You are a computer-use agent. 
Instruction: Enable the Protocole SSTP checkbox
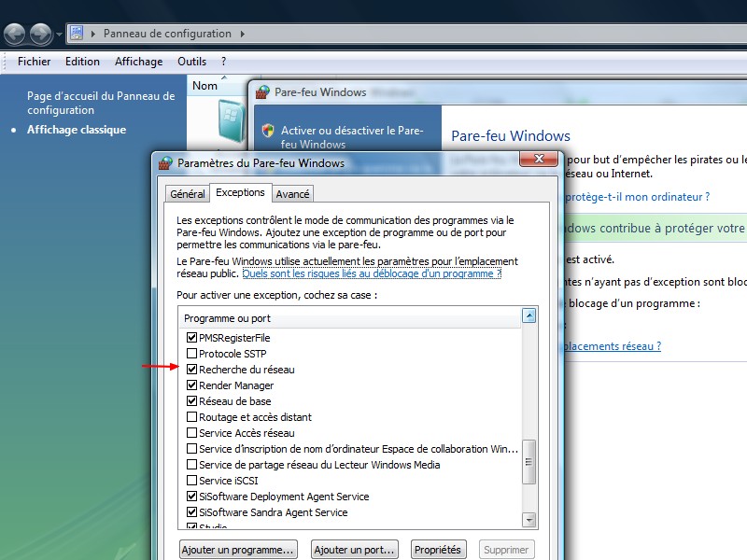pos(191,354)
